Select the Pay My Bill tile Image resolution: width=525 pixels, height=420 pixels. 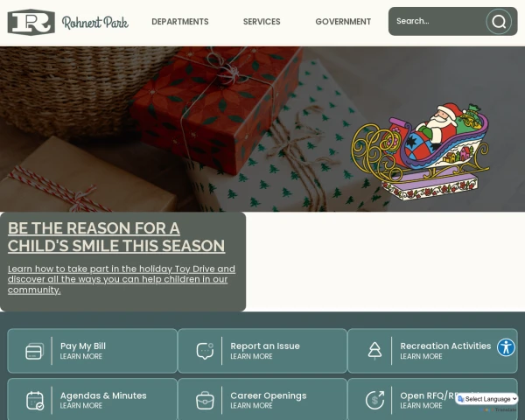coord(92,351)
